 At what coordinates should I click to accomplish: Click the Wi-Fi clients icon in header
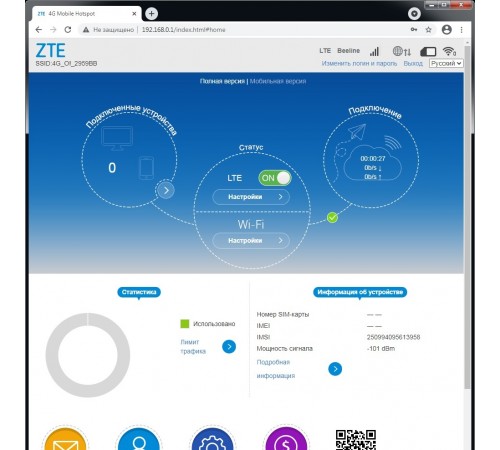pyautogui.click(x=449, y=51)
